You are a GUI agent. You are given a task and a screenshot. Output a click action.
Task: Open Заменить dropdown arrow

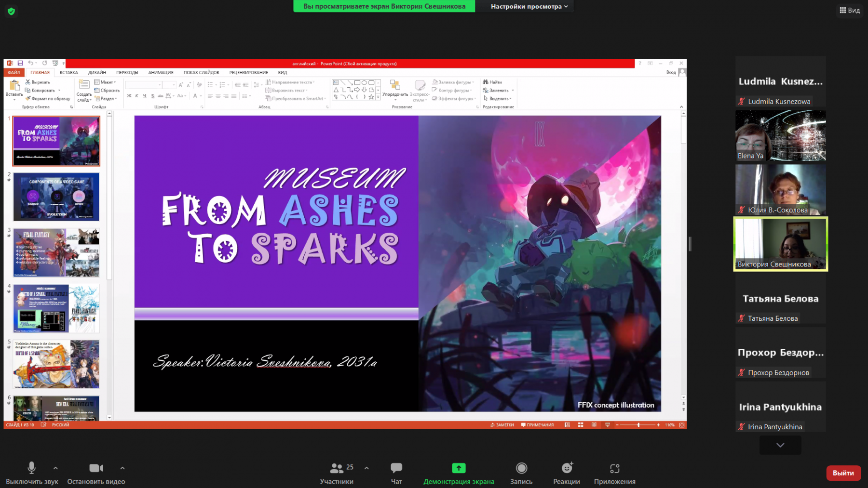(x=513, y=90)
